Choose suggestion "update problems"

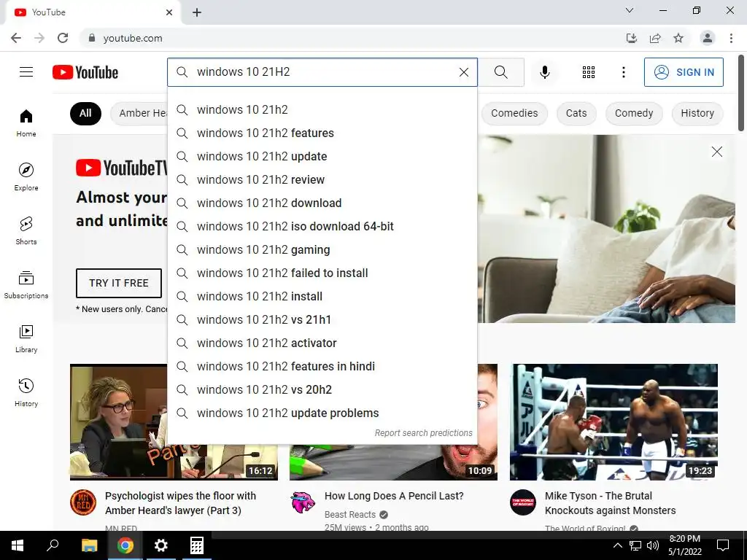coord(322,413)
